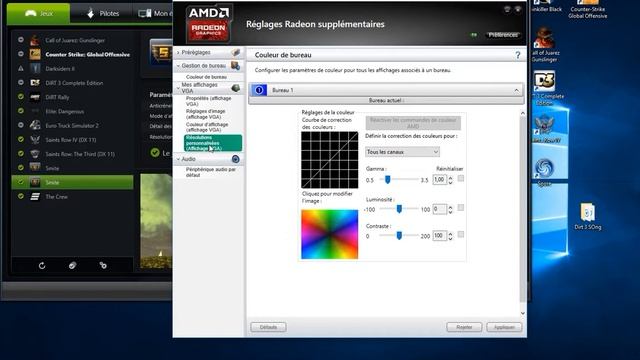640x360 pixels.
Task: Click The Crew game icon
Action: pyautogui.click(x=35, y=197)
